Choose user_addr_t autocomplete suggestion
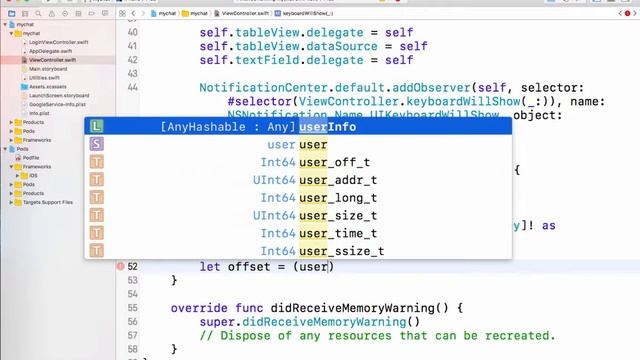The width and height of the screenshot is (640, 360). [x=298, y=180]
